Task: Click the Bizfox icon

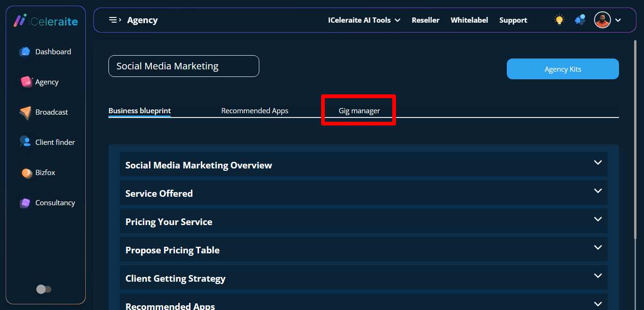Action: [x=26, y=173]
